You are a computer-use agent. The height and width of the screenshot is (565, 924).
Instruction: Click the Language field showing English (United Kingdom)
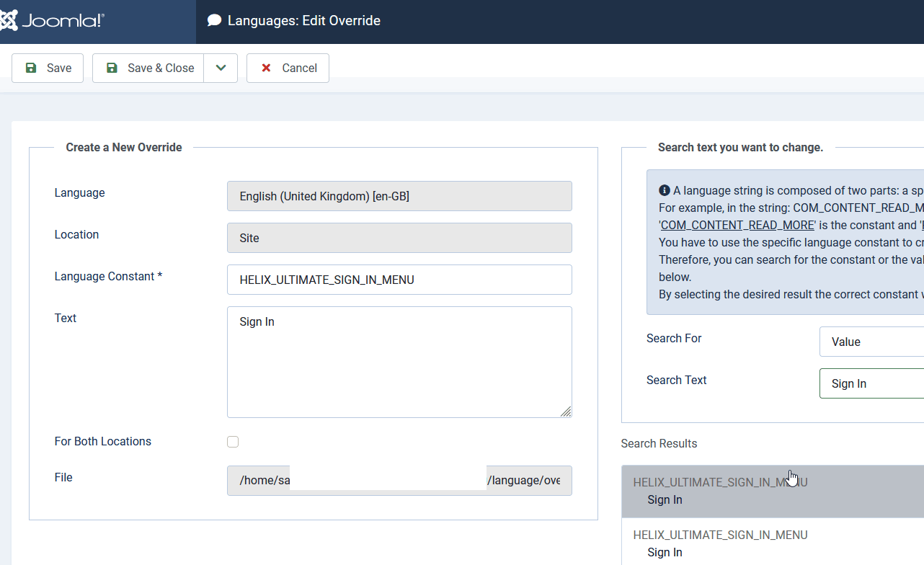coord(399,196)
